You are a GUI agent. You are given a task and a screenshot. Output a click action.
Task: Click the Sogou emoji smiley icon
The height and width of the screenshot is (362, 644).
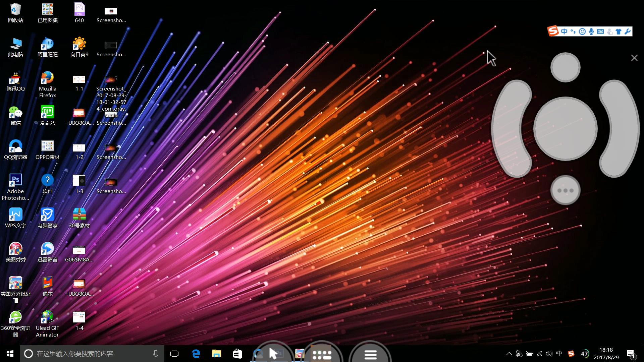582,32
